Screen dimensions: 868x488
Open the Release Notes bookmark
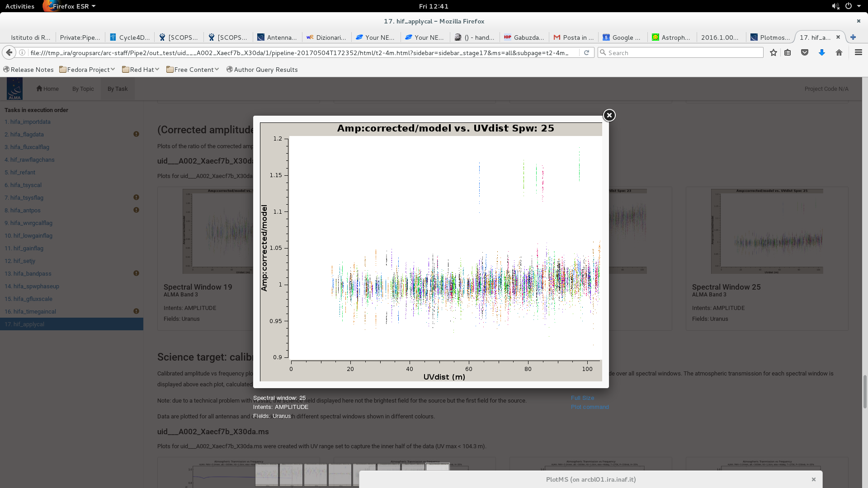(28, 70)
